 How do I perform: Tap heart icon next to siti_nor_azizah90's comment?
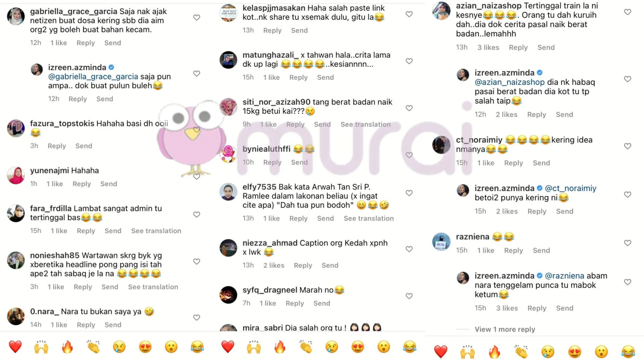[409, 108]
